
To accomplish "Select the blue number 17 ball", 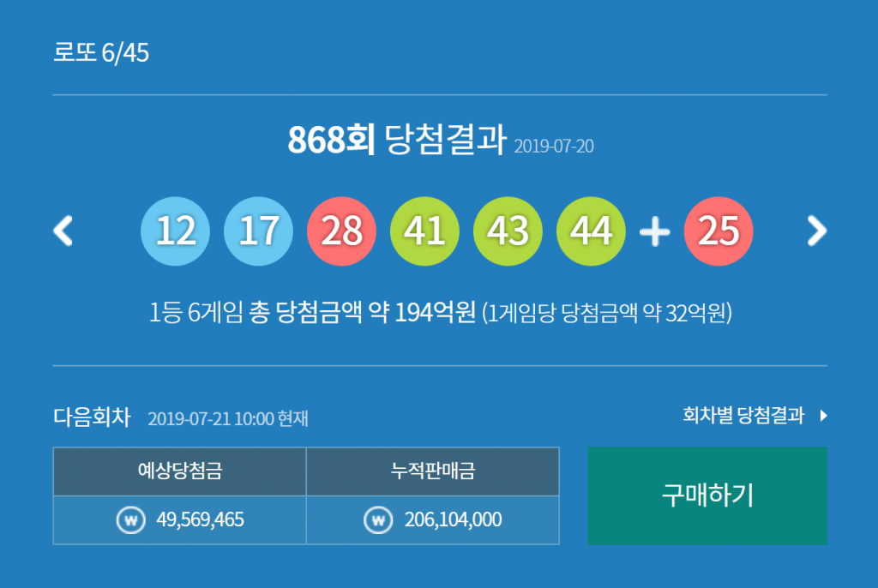I will [x=258, y=231].
